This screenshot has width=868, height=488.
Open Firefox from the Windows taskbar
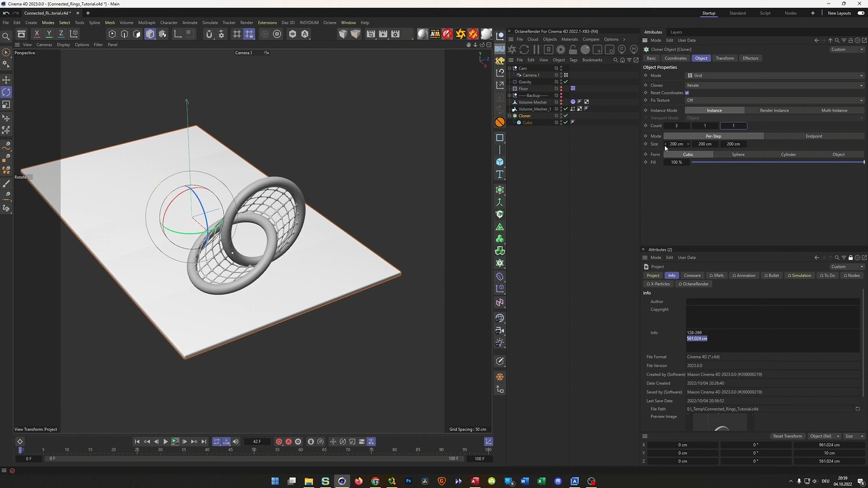pos(359,481)
